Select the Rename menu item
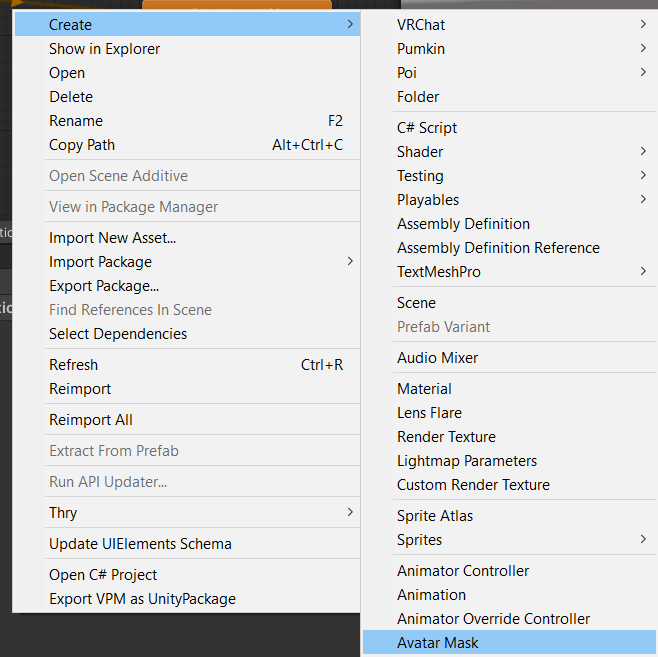The width and height of the screenshot is (658, 657). click(x=187, y=121)
